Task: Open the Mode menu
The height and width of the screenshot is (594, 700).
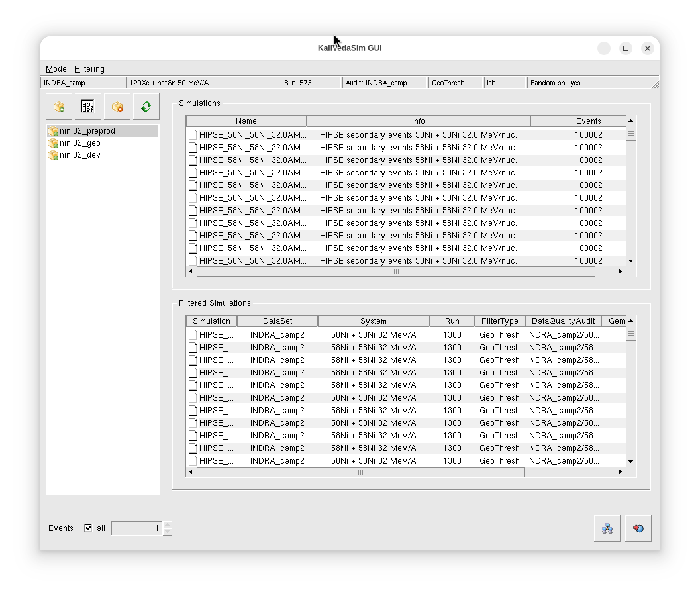Action: [x=56, y=69]
